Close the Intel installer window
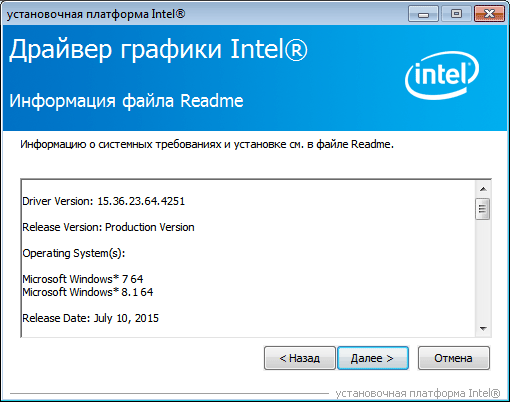The height and width of the screenshot is (402, 510). (489, 14)
